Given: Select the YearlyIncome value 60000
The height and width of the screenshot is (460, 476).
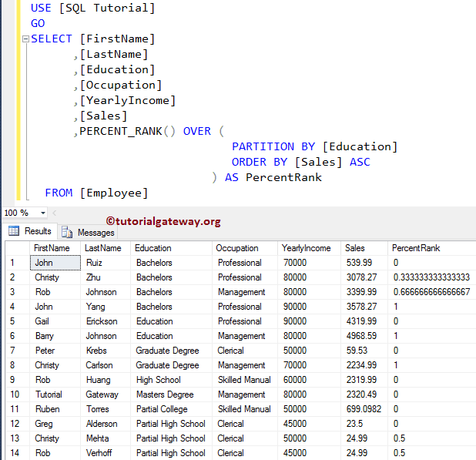Looking at the screenshot, I should (309, 380).
